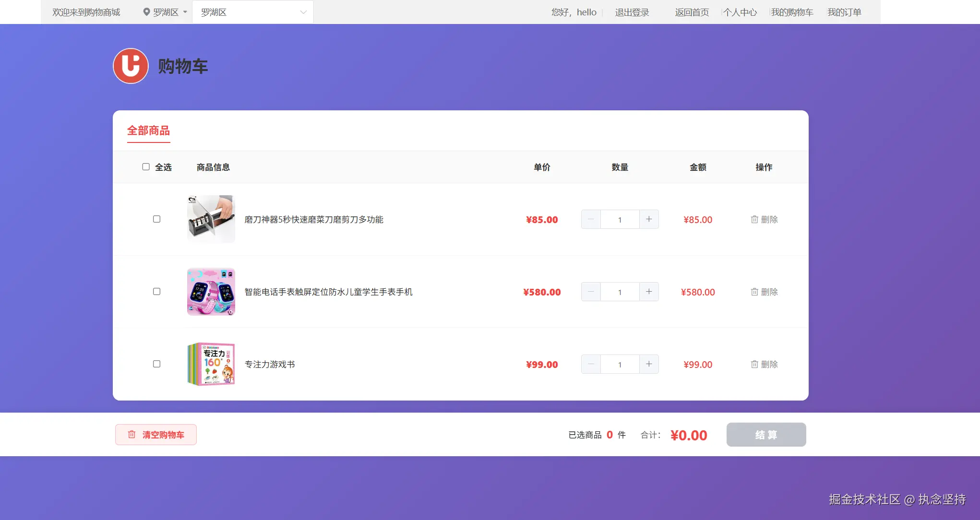The width and height of the screenshot is (980, 520).
Task: Tick the checkbox for the knife sharpener
Action: coord(156,219)
